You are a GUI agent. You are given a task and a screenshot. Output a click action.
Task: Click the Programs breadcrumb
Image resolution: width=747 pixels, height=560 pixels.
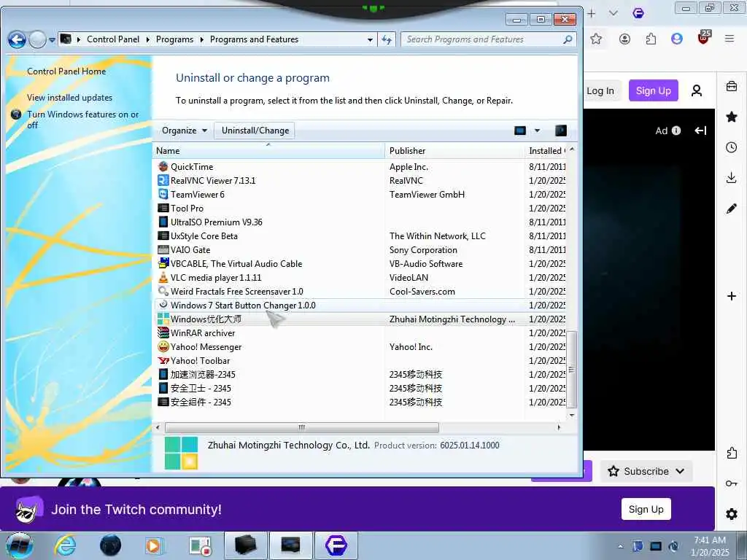pos(174,39)
